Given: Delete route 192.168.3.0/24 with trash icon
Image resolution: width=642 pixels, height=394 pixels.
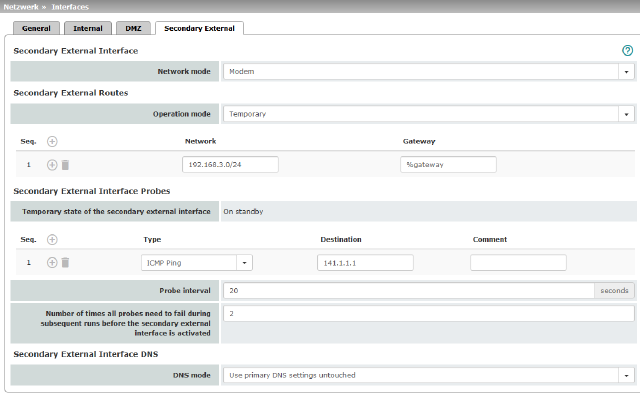Looking at the screenshot, I should tap(65, 165).
